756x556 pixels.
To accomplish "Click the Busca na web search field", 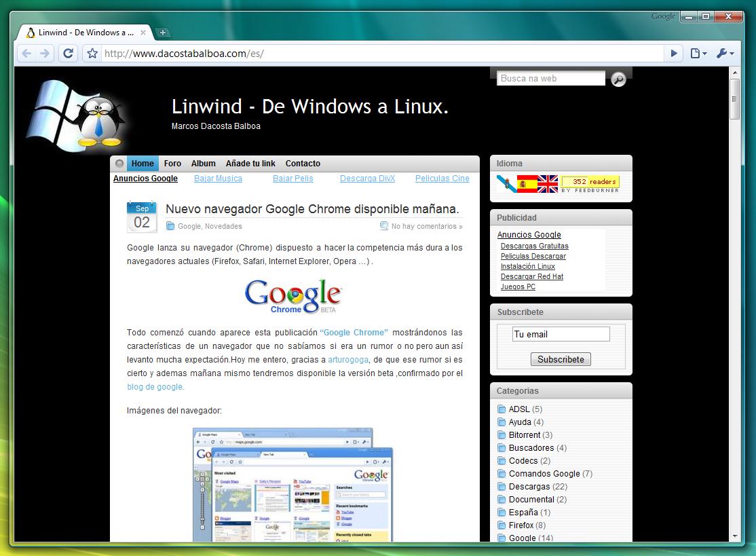I will (x=550, y=78).
